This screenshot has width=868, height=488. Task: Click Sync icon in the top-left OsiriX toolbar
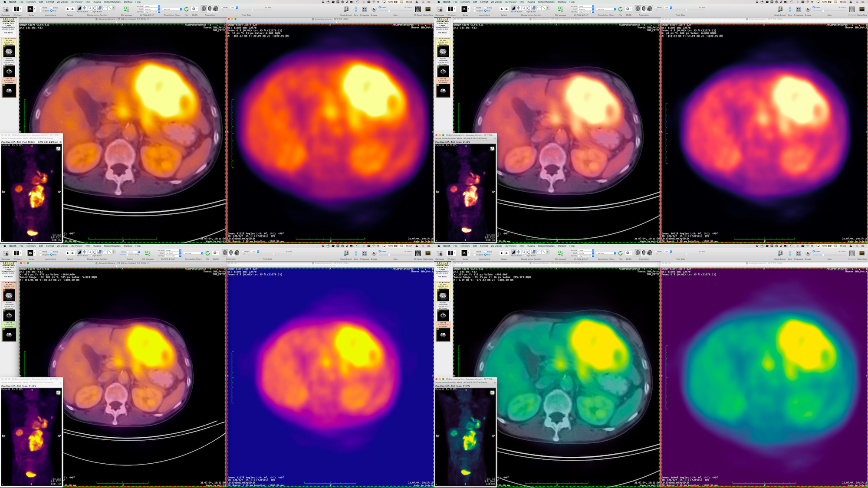coord(356,9)
